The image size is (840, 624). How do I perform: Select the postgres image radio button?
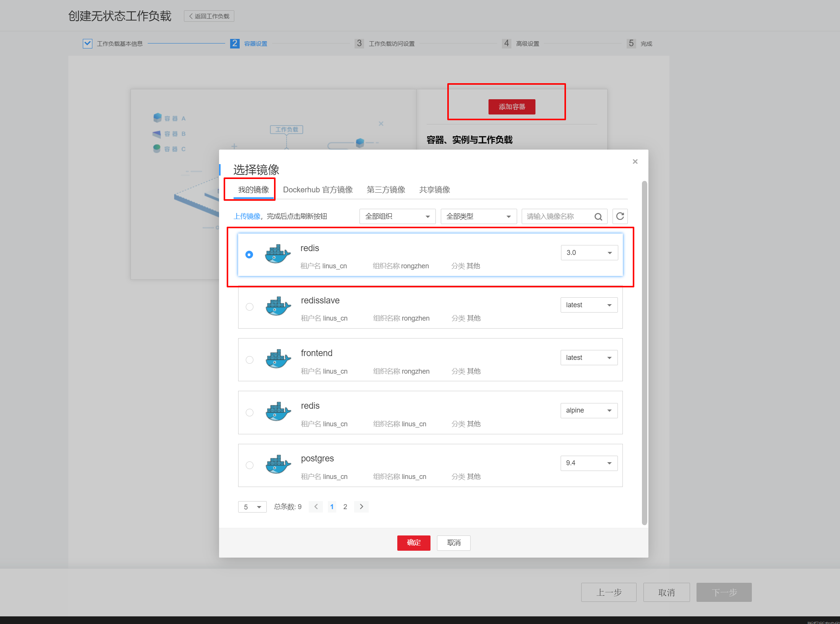(250, 465)
